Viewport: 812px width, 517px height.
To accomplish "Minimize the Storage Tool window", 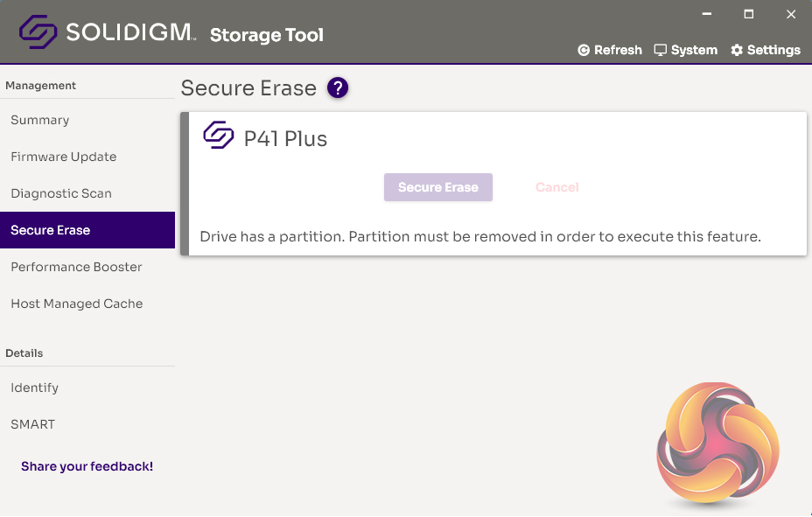I will pos(706,15).
